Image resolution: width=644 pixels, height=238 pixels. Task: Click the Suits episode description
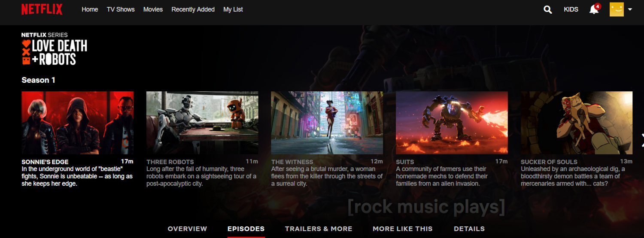click(442, 176)
